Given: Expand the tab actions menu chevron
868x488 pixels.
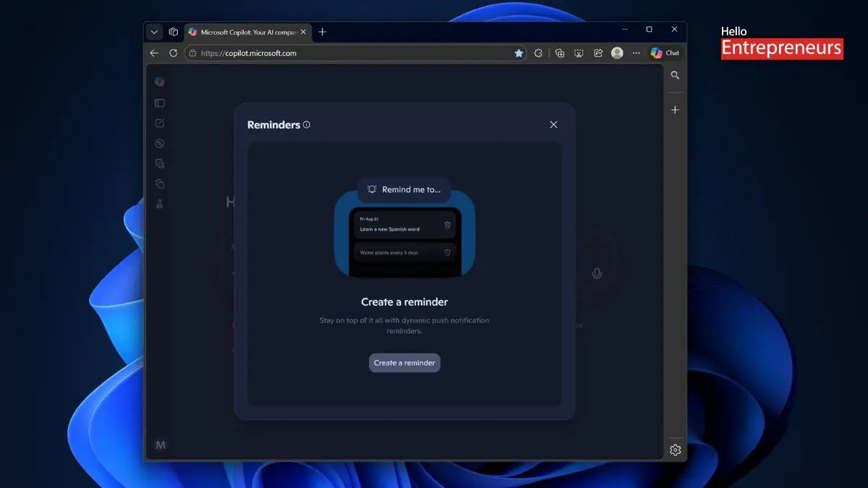Looking at the screenshot, I should click(x=154, y=32).
